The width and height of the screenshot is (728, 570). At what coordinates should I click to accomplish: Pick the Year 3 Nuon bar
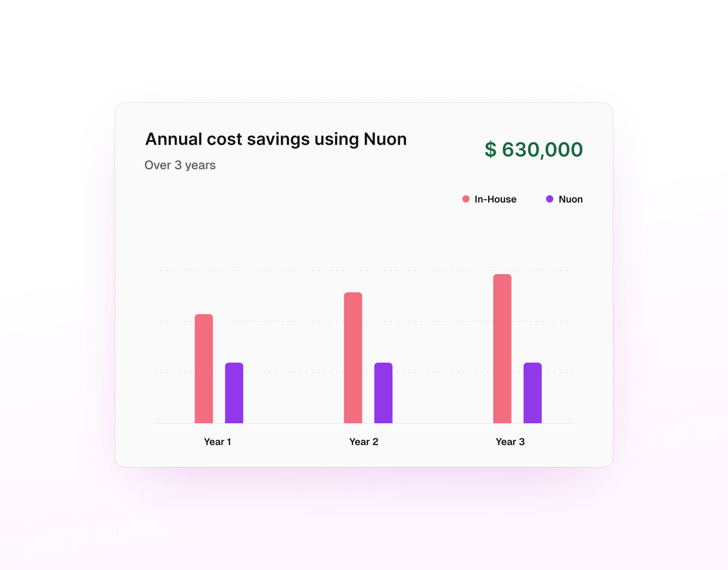pos(533,393)
